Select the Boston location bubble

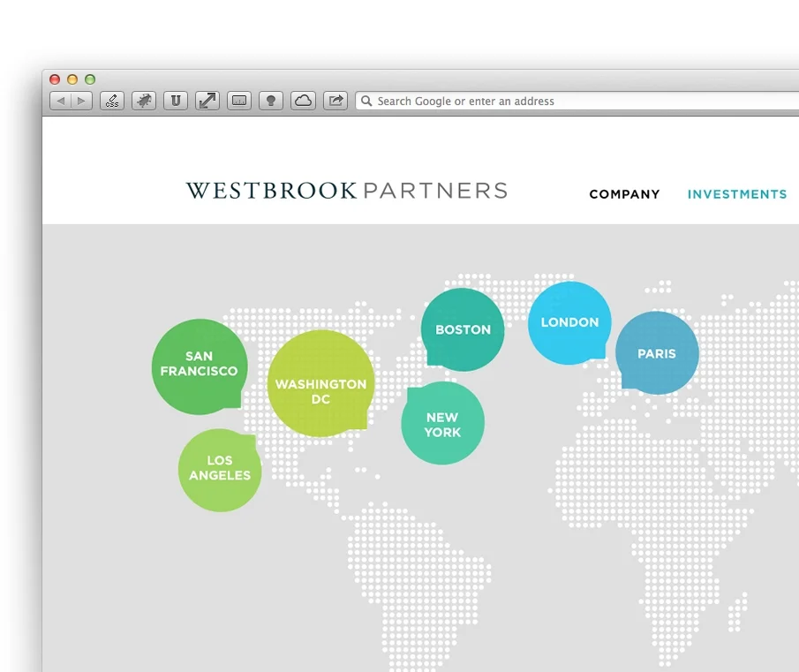pos(463,329)
